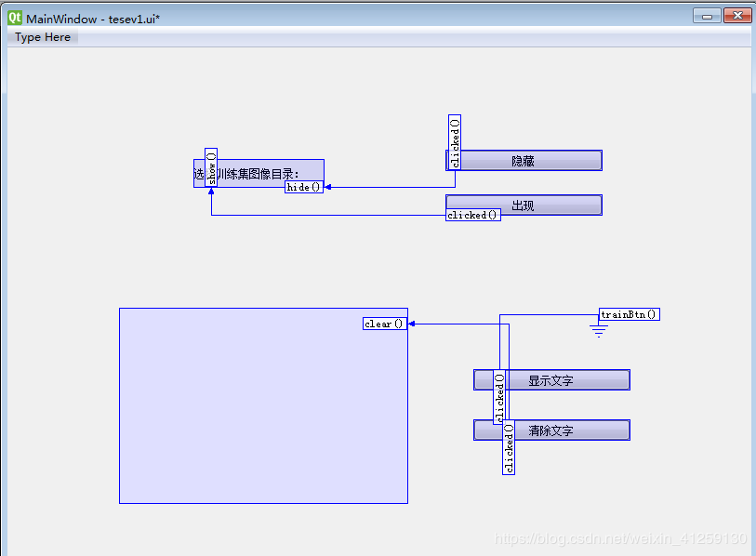The width and height of the screenshot is (756, 556).
Task: Click the ground symbol below trainBtn()
Action: pos(598,331)
